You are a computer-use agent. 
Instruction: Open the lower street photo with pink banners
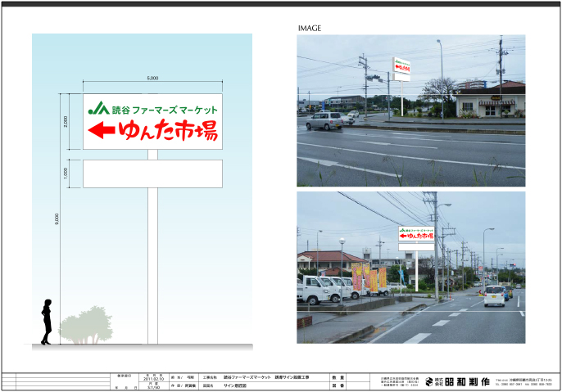click(411, 268)
